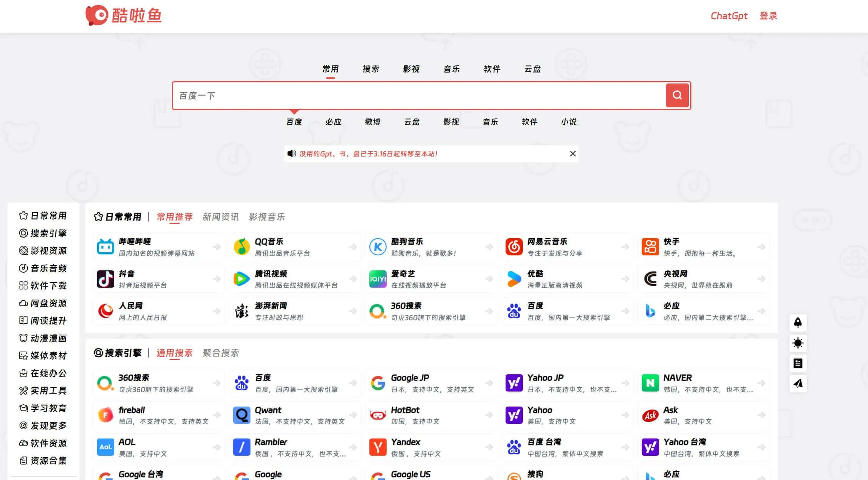Open the Yandex Y icon

(x=378, y=447)
